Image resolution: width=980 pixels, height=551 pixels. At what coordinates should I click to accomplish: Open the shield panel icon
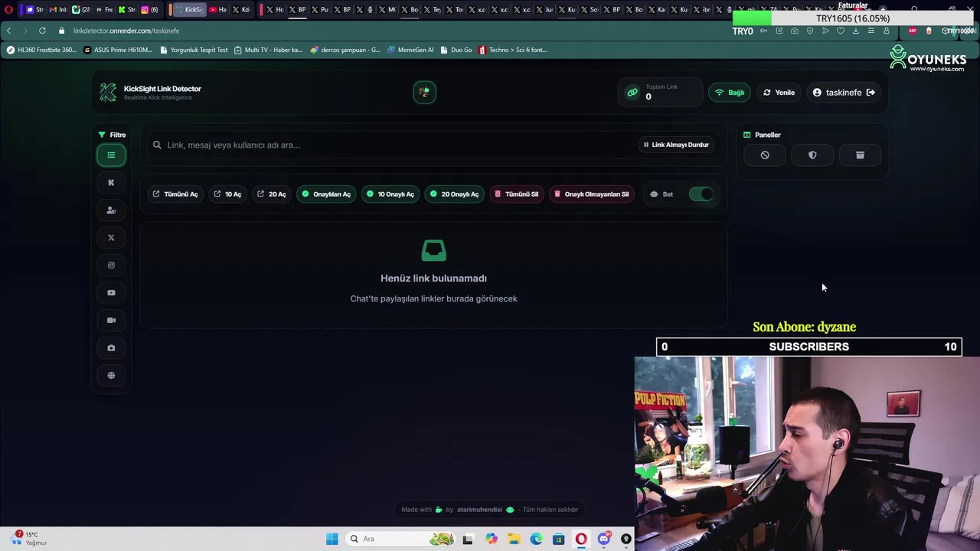pos(812,155)
